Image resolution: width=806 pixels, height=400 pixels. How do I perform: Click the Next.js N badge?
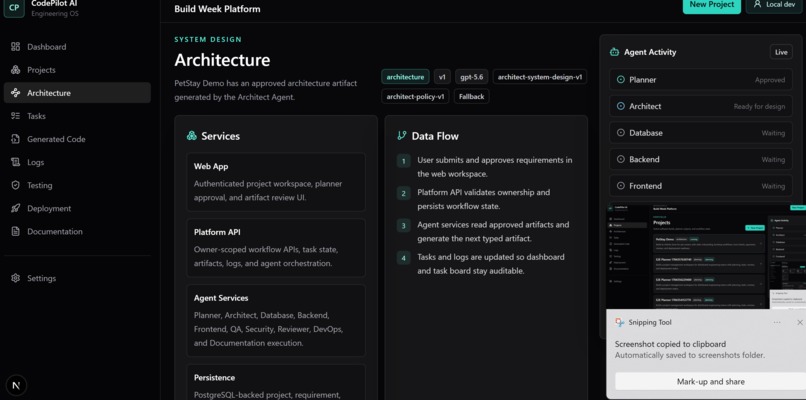click(x=16, y=385)
